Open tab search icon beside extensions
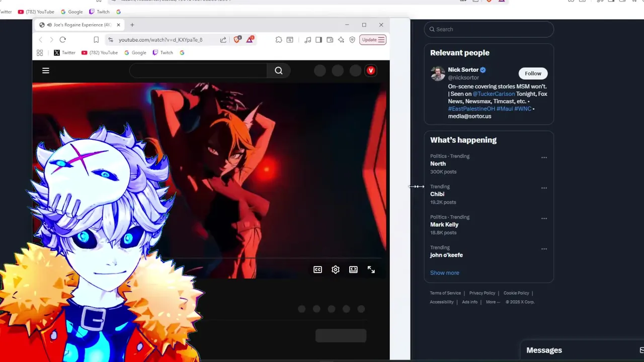The image size is (644, 362). tap(290, 40)
